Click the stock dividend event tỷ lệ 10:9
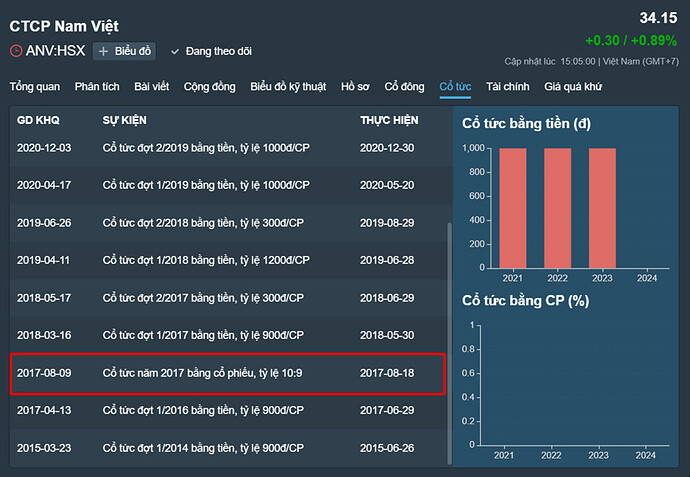This screenshot has height=477, width=690. pos(202,373)
